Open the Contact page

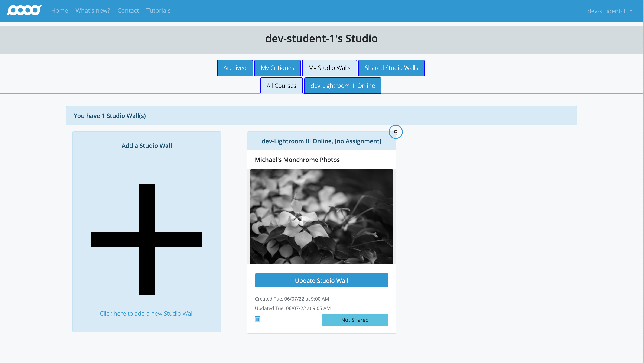(x=128, y=10)
